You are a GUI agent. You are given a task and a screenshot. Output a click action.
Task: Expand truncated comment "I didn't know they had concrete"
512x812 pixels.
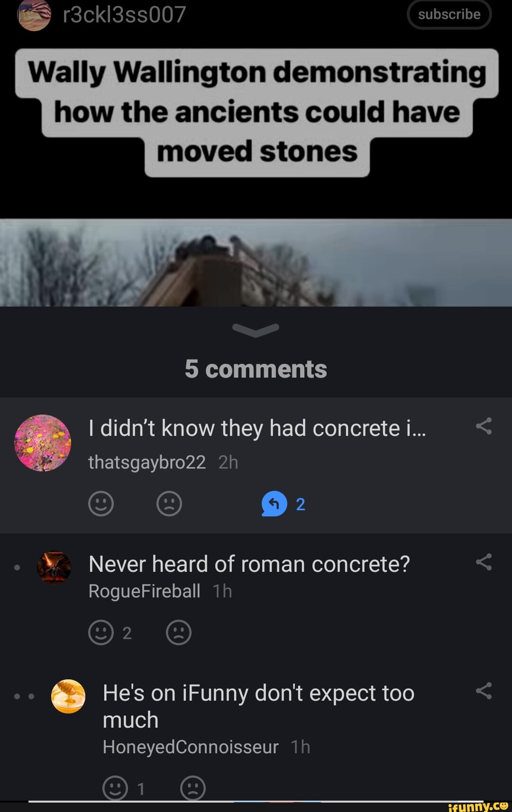tap(257, 428)
